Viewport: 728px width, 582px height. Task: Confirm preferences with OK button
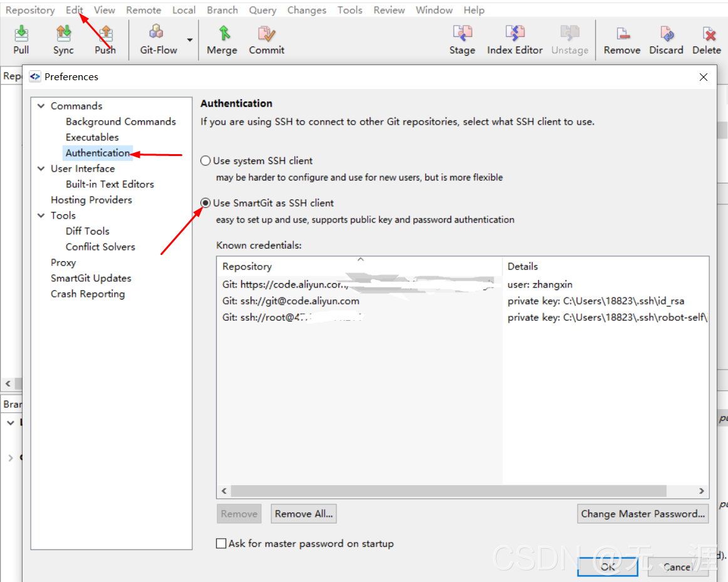coord(607,567)
